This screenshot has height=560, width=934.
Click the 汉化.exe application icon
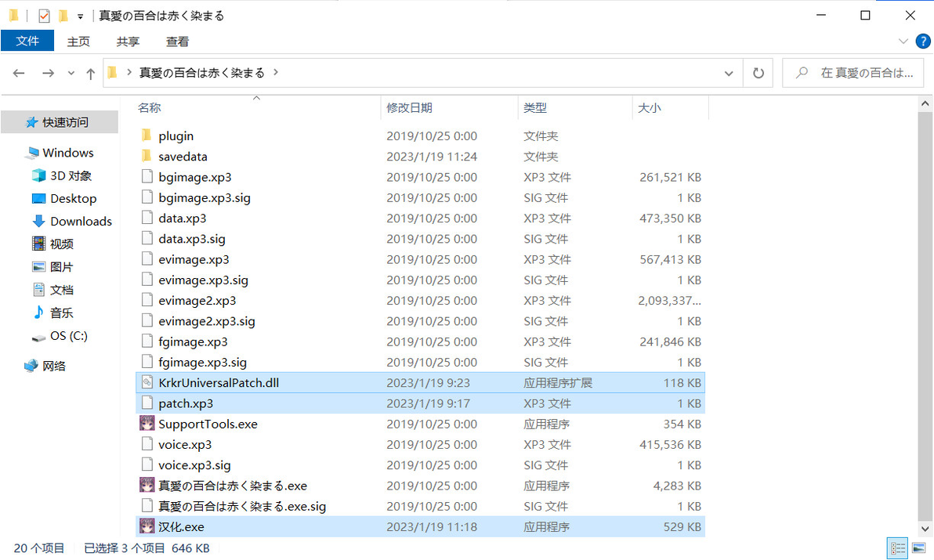coord(147,526)
